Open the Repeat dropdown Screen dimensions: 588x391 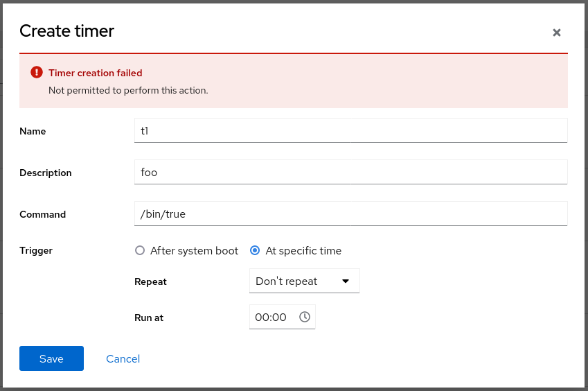[x=304, y=281]
